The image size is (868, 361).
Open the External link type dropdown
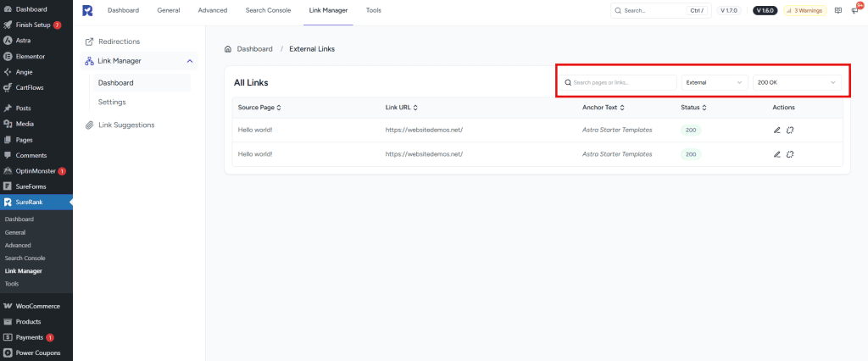pos(715,82)
